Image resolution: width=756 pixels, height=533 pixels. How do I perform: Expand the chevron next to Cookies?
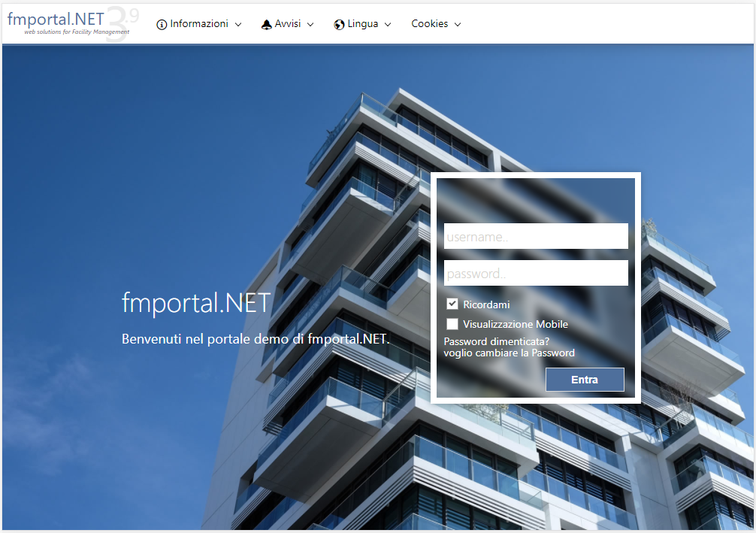[x=458, y=25]
